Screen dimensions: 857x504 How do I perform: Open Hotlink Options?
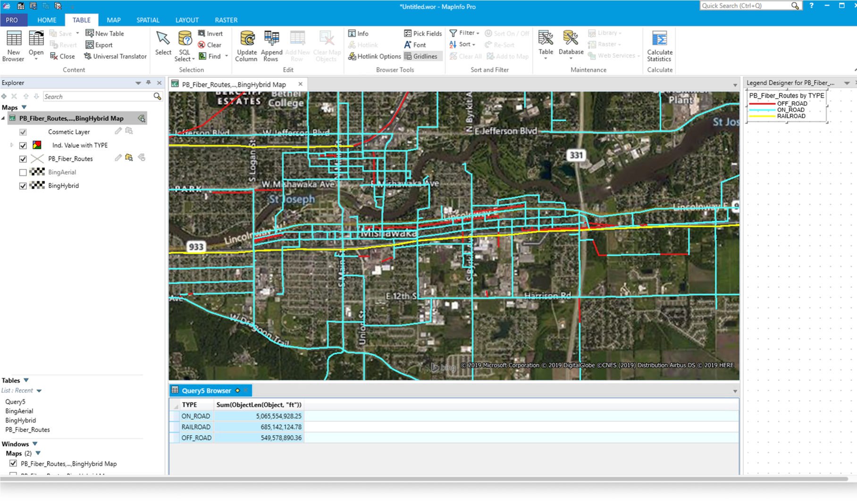coord(375,56)
